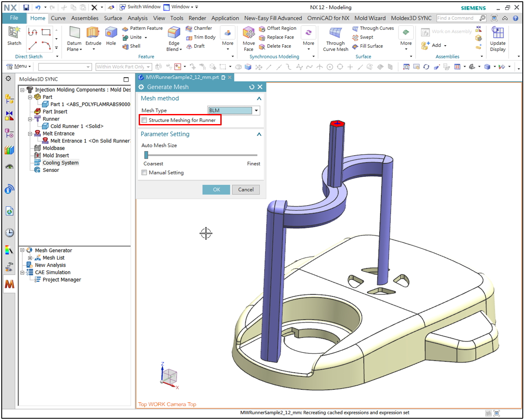Viewport: 524px width, 420px height.
Task: Click Switch Window button
Action: 140,7
